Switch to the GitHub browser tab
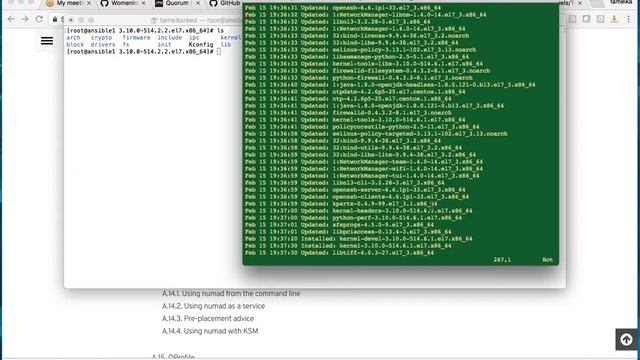Viewport: 640px width, 360px height. point(224,3)
